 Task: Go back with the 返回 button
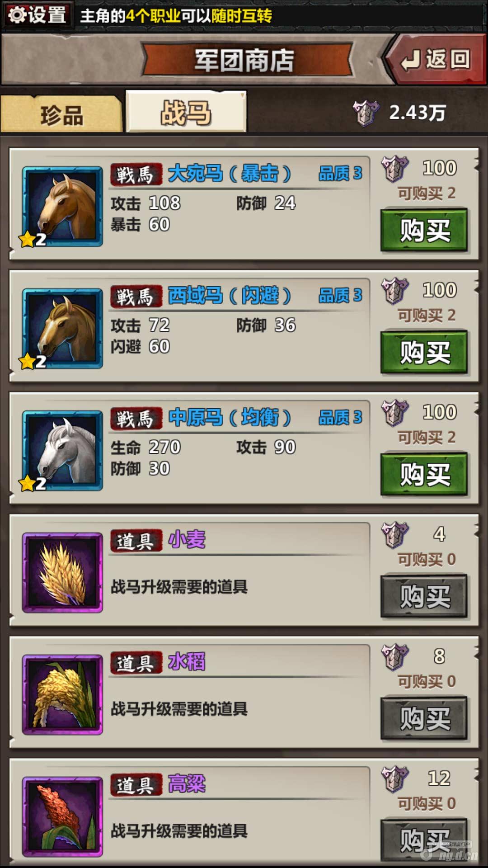(x=435, y=59)
